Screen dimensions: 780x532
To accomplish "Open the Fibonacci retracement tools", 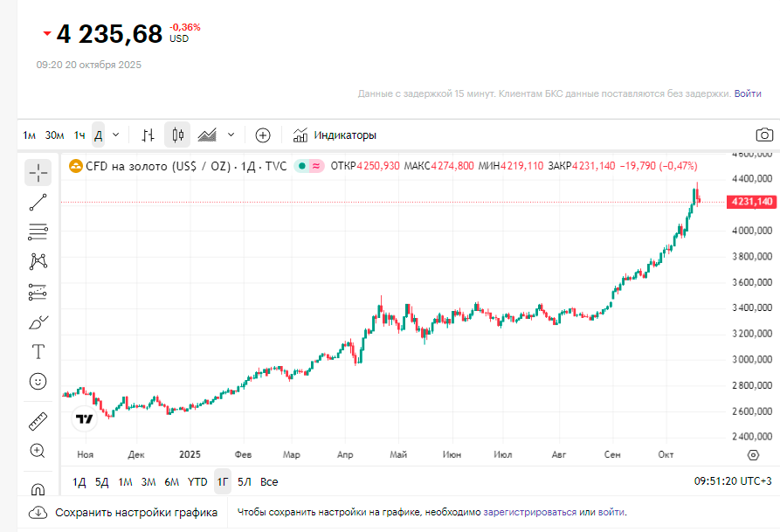I will 38,231.
